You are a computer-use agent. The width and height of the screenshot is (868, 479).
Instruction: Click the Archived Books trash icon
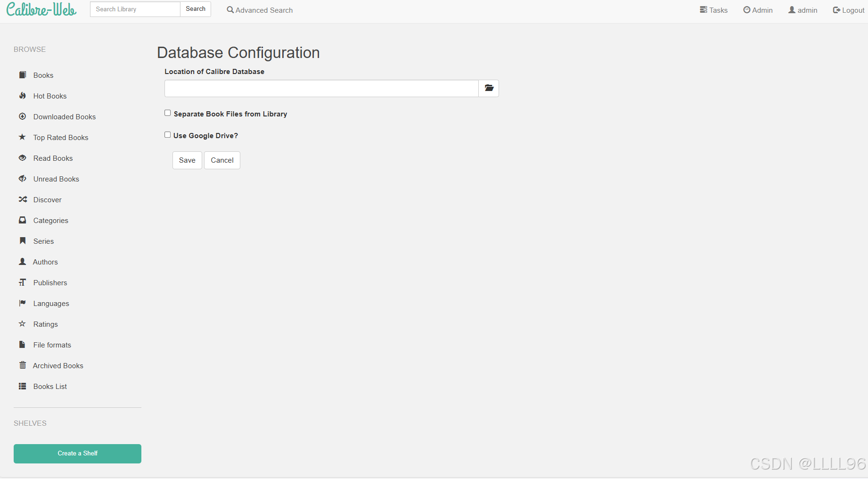pos(22,365)
